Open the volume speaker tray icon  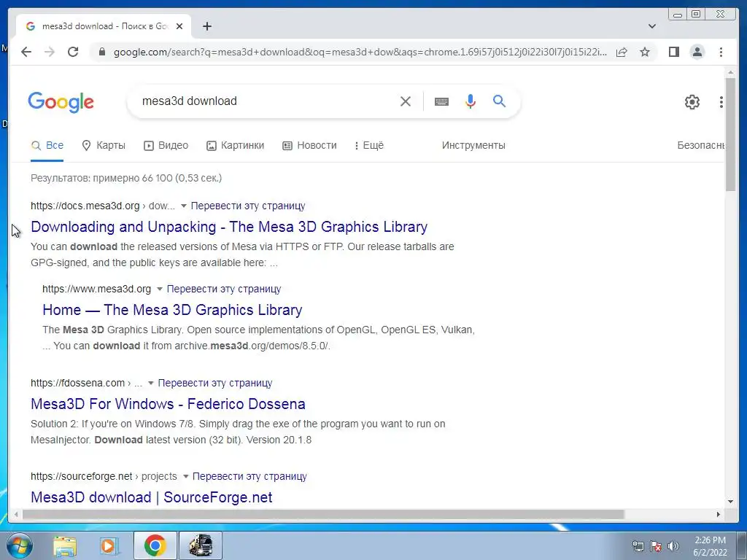click(x=673, y=546)
